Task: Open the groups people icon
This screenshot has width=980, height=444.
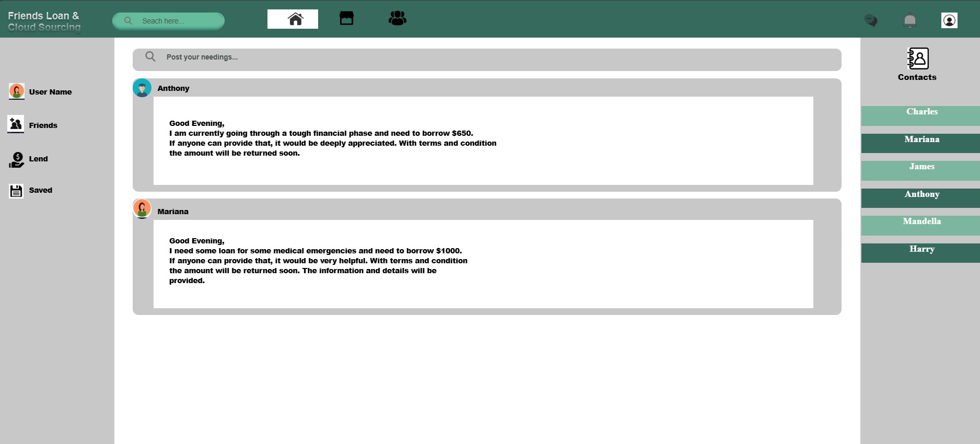Action: pos(398,18)
